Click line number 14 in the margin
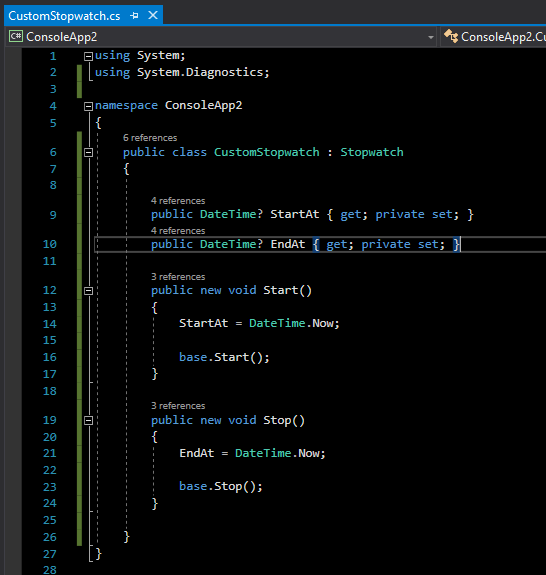 coord(50,324)
